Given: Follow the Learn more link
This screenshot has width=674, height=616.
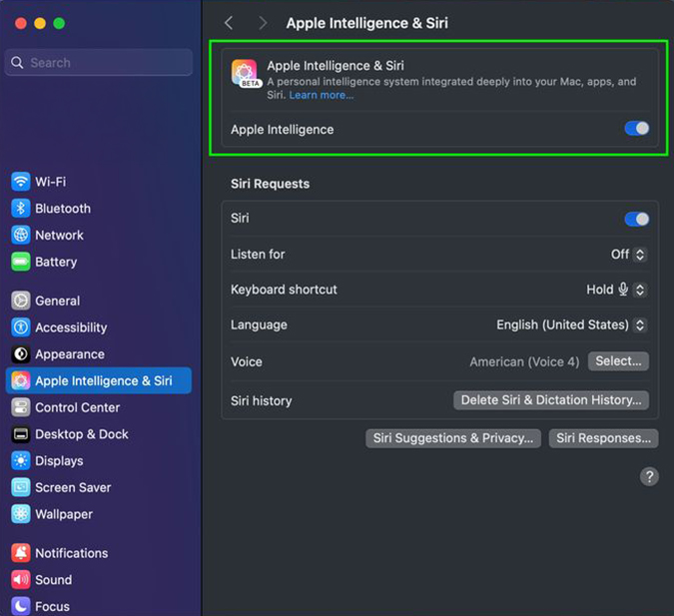Looking at the screenshot, I should coord(322,95).
